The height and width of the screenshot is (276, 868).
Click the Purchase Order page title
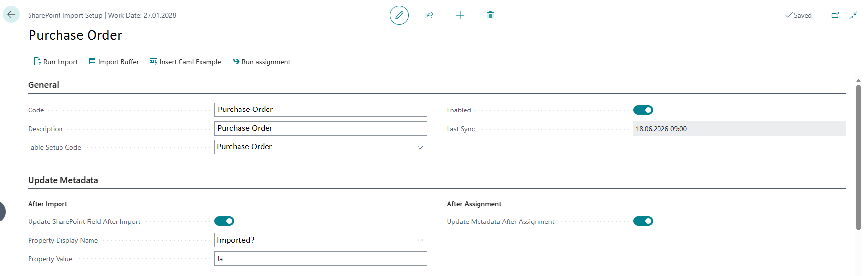[x=75, y=35]
